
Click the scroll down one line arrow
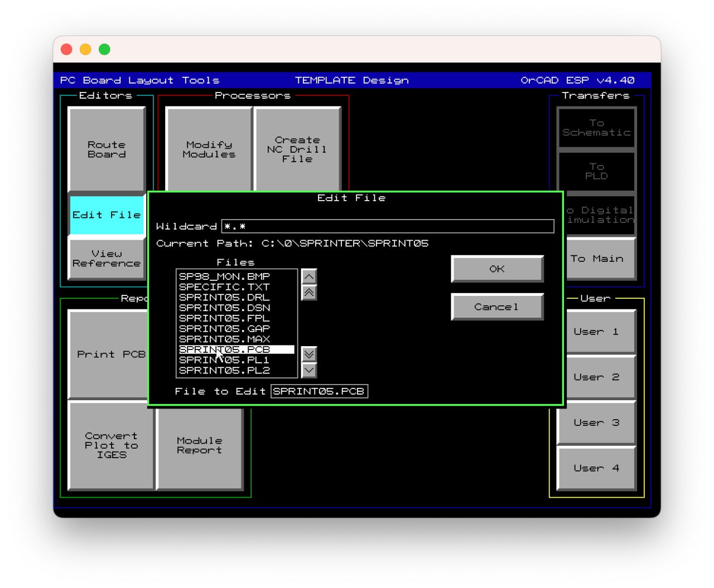(x=309, y=370)
